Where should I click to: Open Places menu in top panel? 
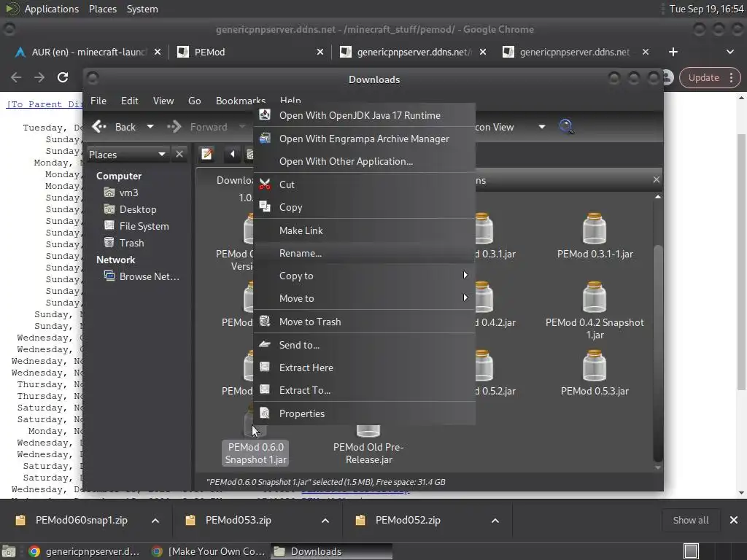pyautogui.click(x=103, y=9)
